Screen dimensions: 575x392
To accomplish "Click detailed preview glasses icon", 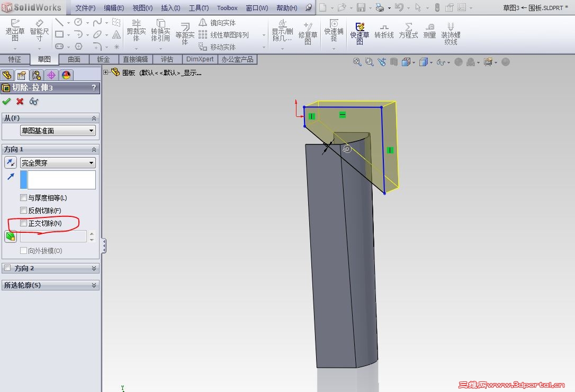I will tap(34, 101).
